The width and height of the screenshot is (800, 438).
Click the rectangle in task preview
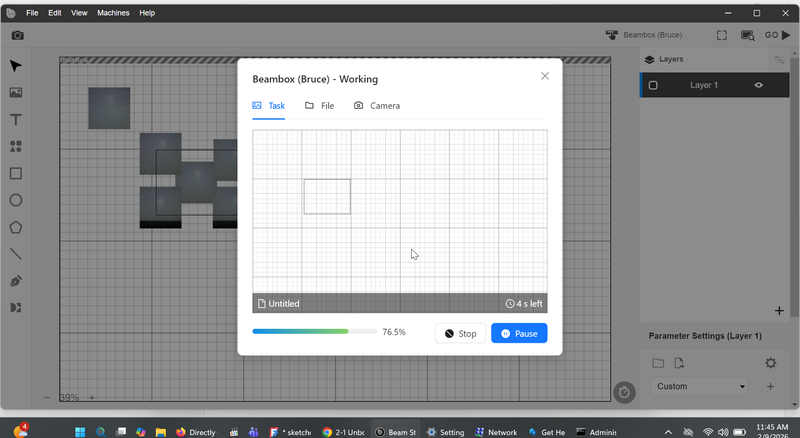tap(327, 197)
